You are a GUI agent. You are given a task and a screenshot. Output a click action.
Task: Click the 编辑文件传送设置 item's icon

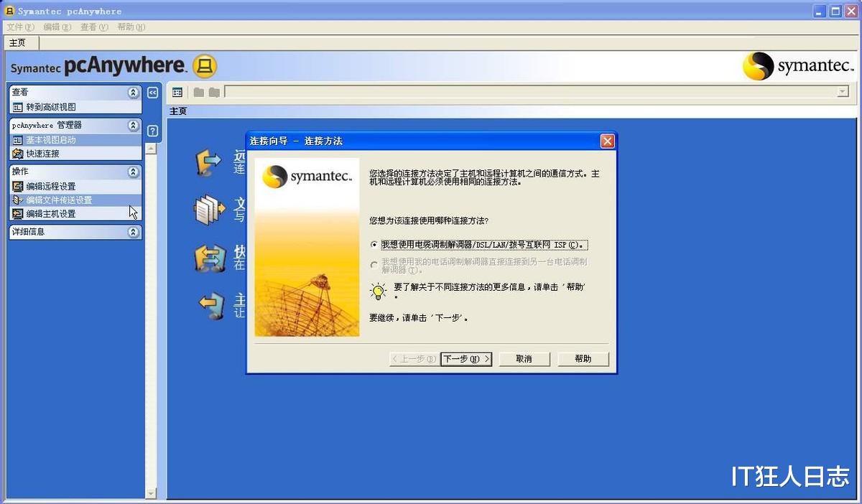[x=17, y=200]
